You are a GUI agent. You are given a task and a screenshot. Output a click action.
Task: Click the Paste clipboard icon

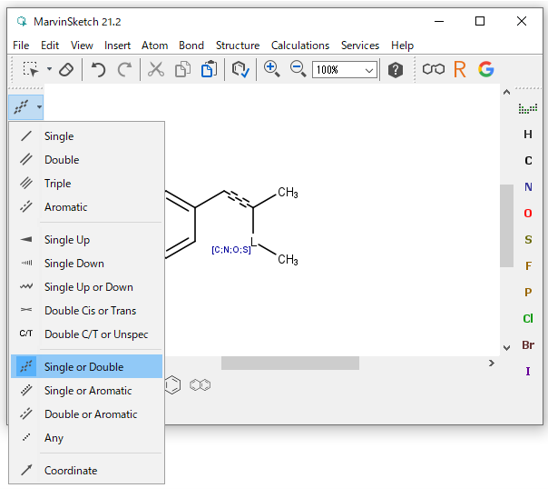(209, 69)
